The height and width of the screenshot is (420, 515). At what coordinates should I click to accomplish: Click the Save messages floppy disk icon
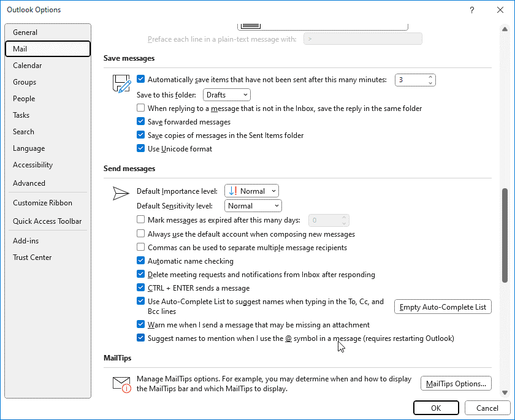coord(122,83)
